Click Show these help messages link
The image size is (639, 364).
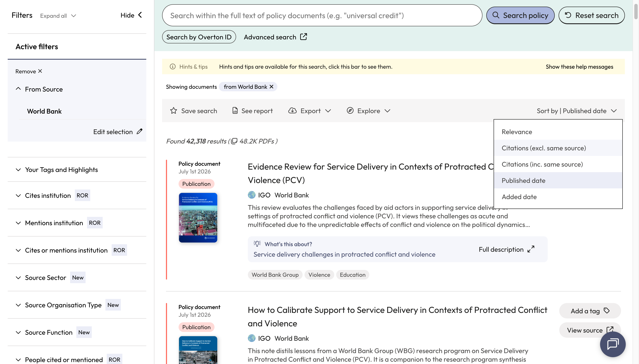pyautogui.click(x=579, y=67)
